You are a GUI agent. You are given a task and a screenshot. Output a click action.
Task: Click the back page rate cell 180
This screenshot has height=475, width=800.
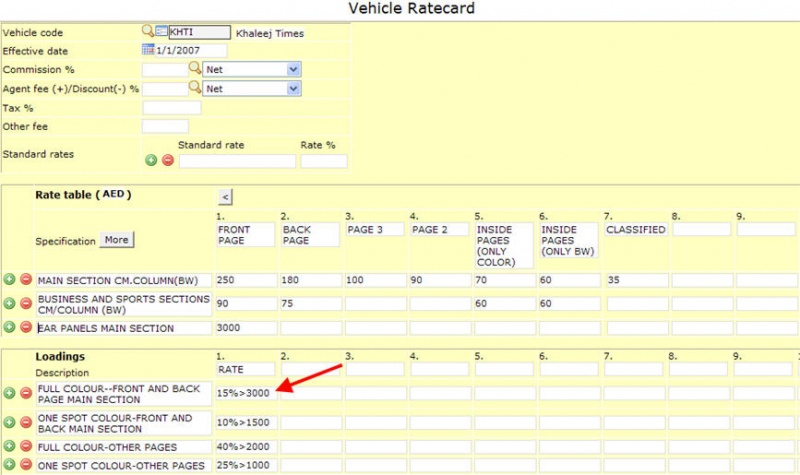(x=311, y=280)
